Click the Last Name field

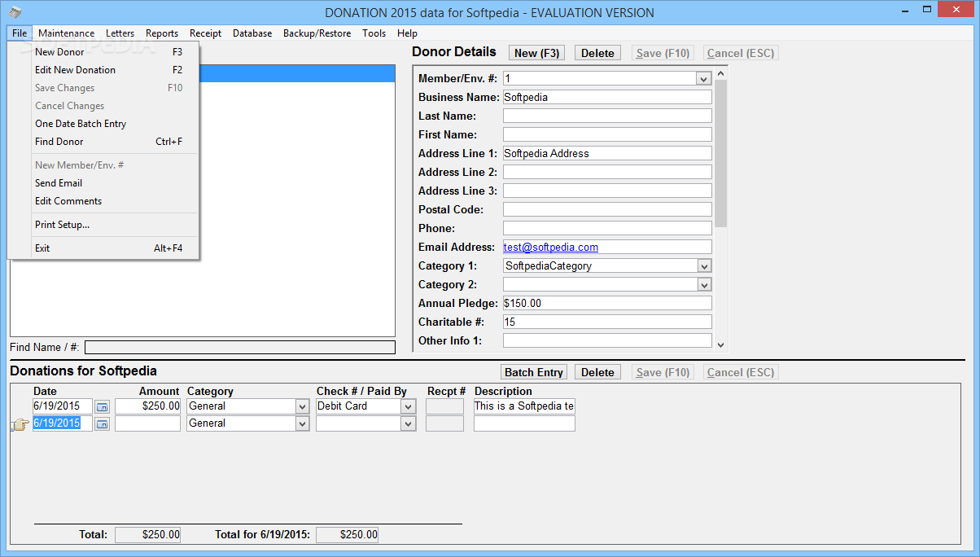[x=607, y=116]
